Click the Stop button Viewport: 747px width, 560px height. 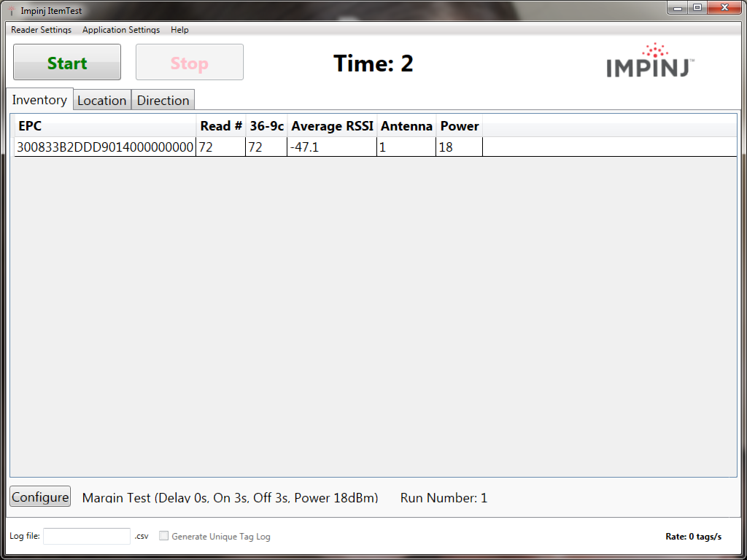[x=190, y=62]
